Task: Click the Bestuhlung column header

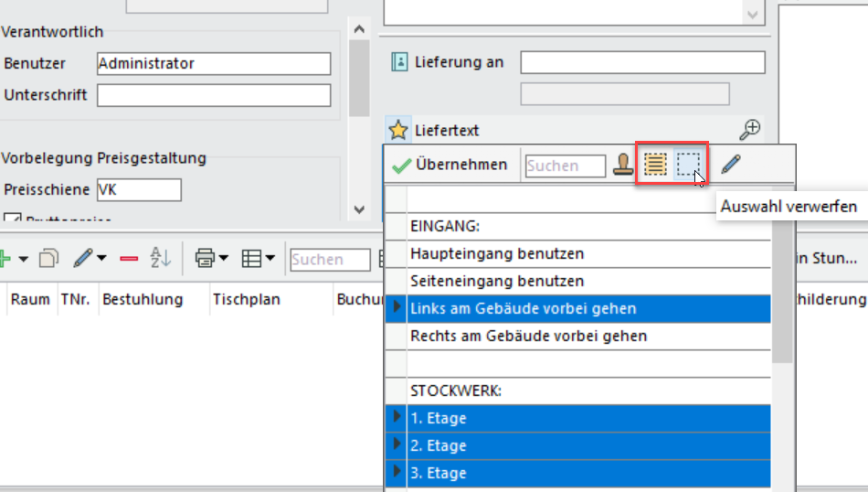Action: [x=142, y=299]
